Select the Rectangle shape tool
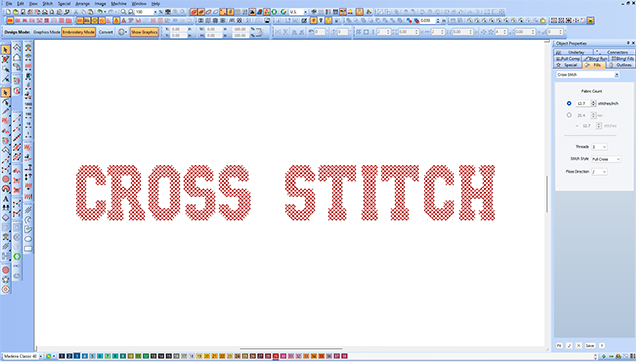The height and width of the screenshot is (362, 636). 28,249
